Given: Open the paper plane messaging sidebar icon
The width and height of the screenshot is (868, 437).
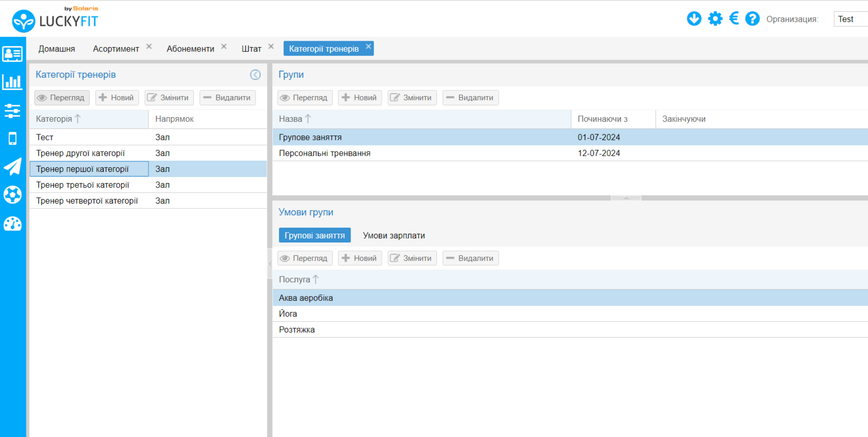Looking at the screenshot, I should [x=13, y=166].
